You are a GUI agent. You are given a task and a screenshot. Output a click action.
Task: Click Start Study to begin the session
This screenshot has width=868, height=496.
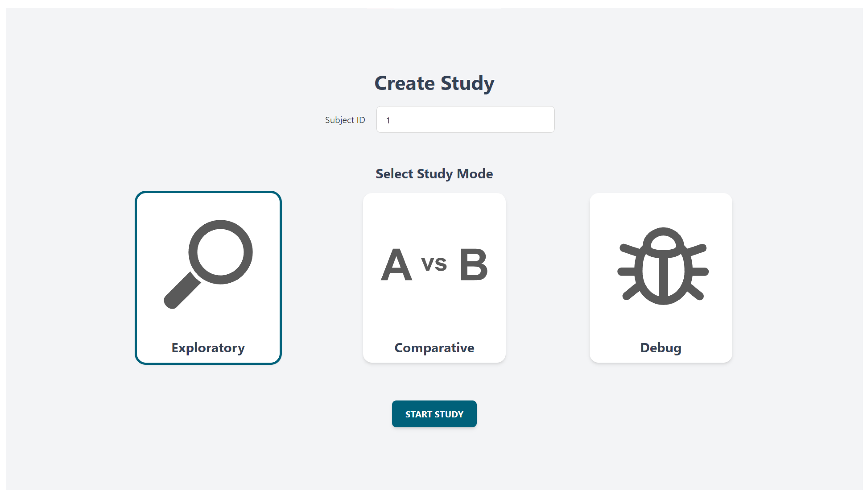(x=434, y=414)
